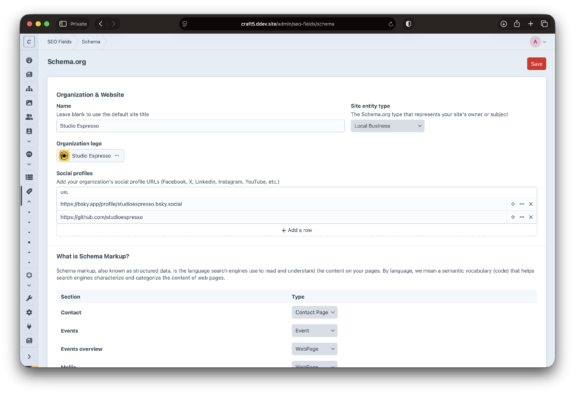The height and width of the screenshot is (395, 576).
Task: Open the Events section type dropdown
Action: [x=314, y=331]
